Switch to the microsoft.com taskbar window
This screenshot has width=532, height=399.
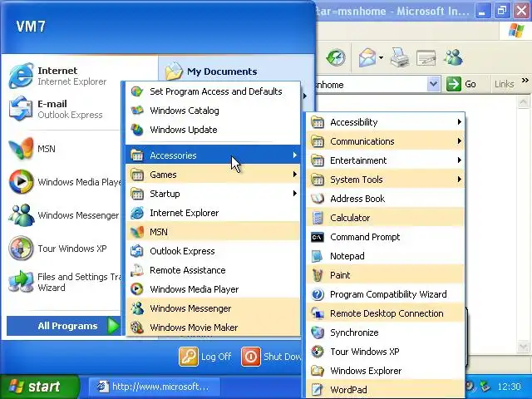tap(155, 387)
